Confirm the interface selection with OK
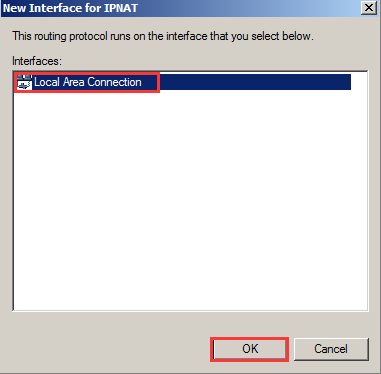381x374 pixels. tap(249, 349)
